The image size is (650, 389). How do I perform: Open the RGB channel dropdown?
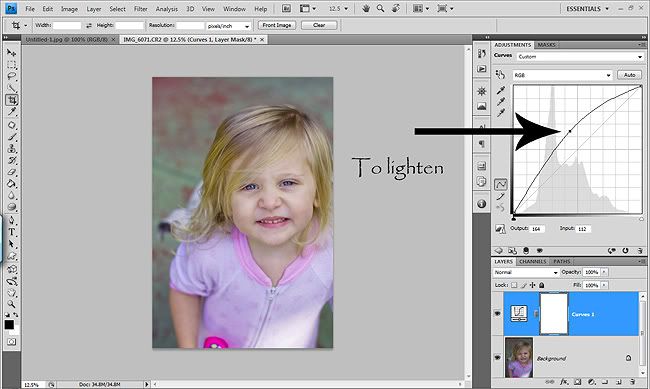562,75
